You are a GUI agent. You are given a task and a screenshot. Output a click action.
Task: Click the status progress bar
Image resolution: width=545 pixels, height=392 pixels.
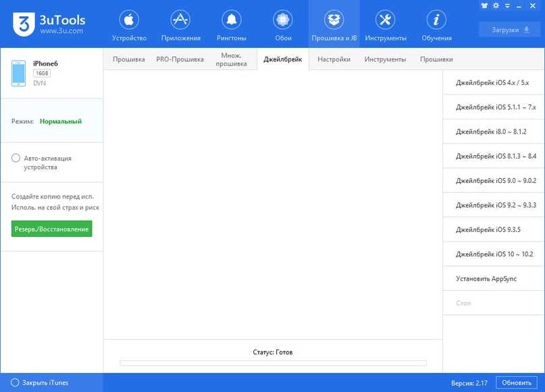(x=273, y=363)
